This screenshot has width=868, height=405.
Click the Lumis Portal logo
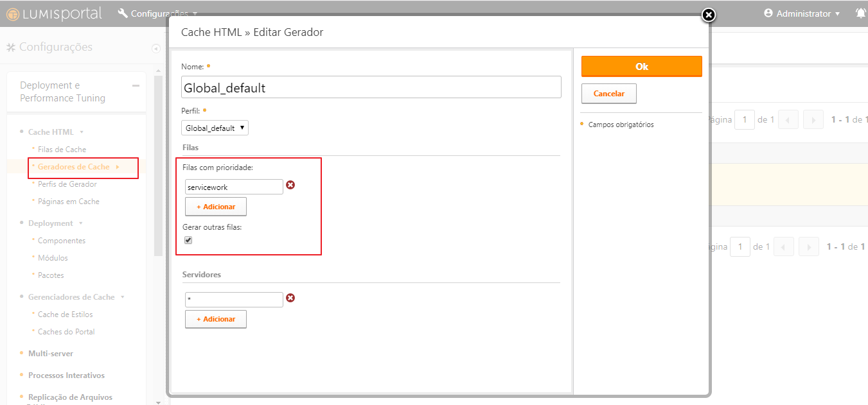click(x=54, y=13)
